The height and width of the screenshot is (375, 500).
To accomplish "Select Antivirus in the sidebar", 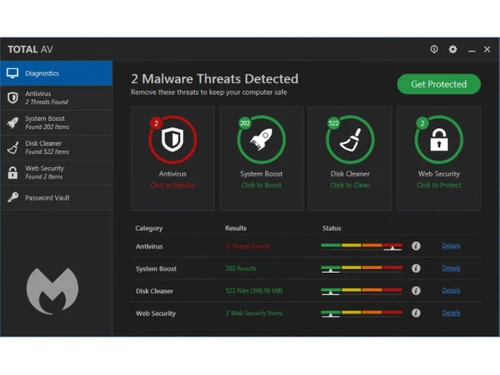I will (56, 98).
